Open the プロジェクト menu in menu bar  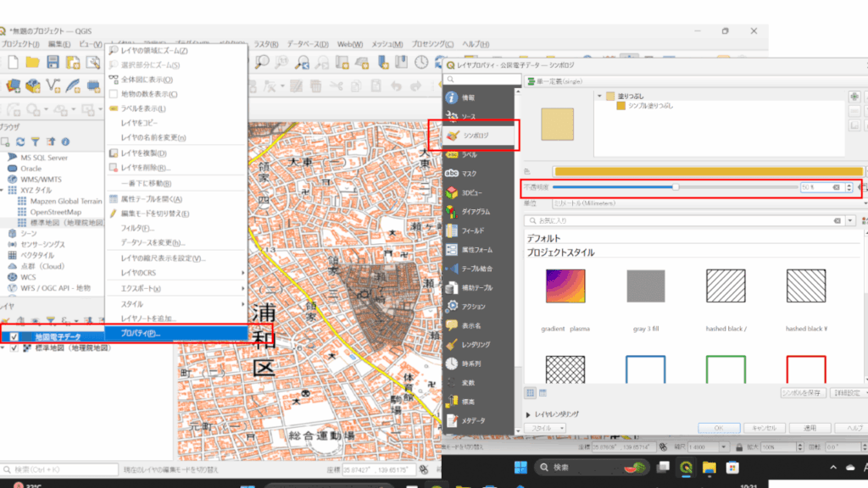(20, 44)
